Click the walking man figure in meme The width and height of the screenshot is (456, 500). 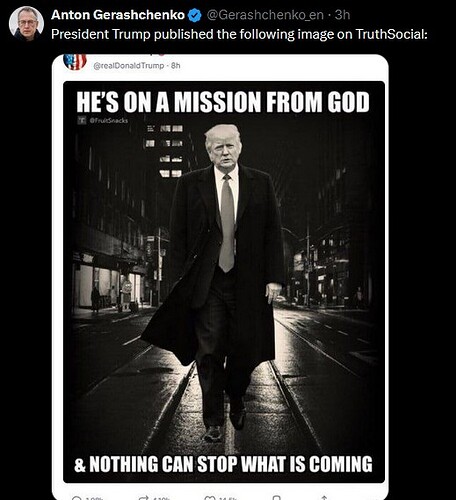coord(217,283)
